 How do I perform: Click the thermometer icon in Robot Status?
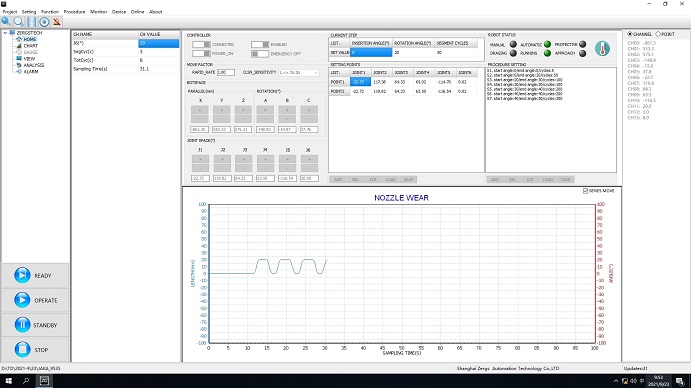tap(602, 48)
